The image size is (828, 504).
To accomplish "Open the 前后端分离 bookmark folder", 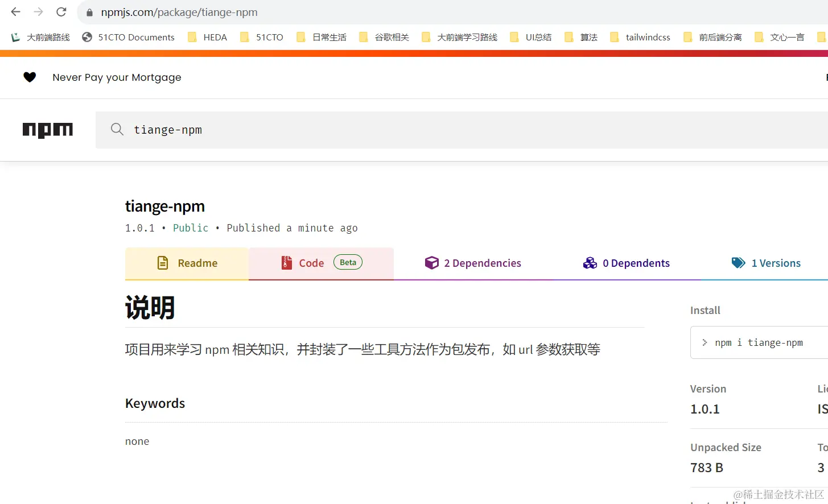I will (x=712, y=38).
